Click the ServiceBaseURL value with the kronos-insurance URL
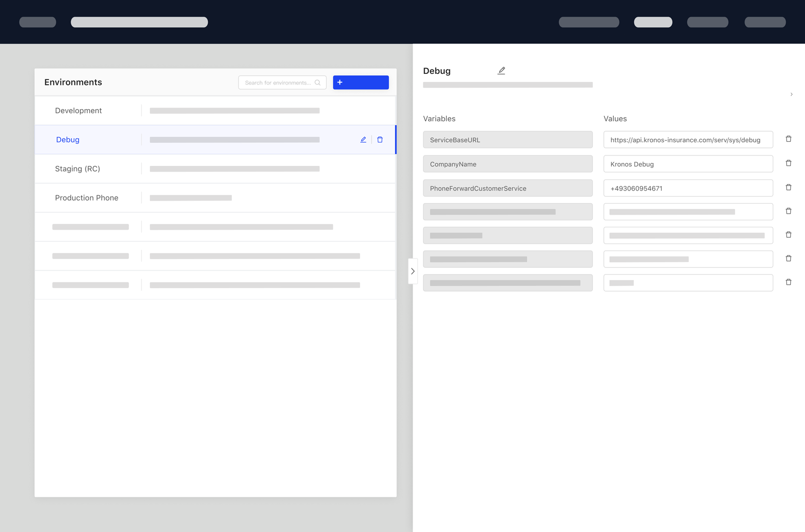The width and height of the screenshot is (805, 532). click(688, 140)
